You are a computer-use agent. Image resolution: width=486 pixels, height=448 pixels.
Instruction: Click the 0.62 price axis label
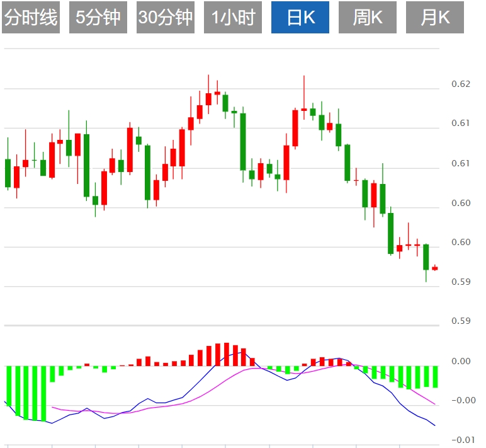tap(461, 84)
